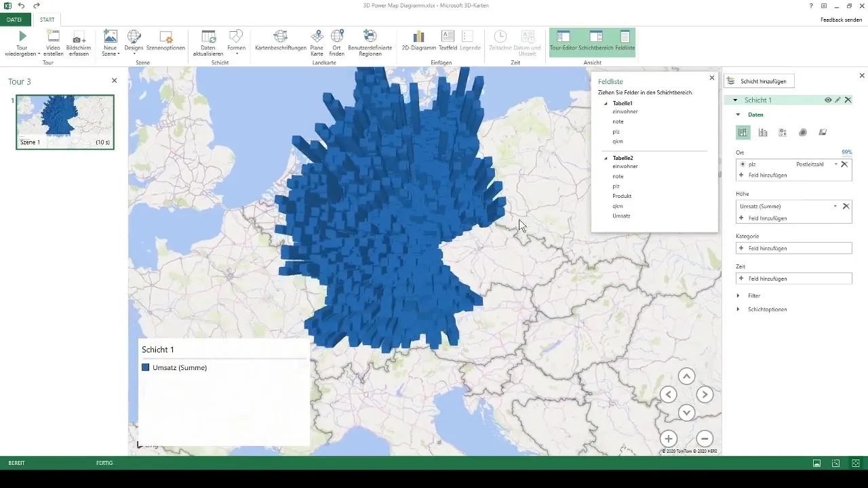
Task: Toggle Schicht 1 visibility eye
Action: 828,100
